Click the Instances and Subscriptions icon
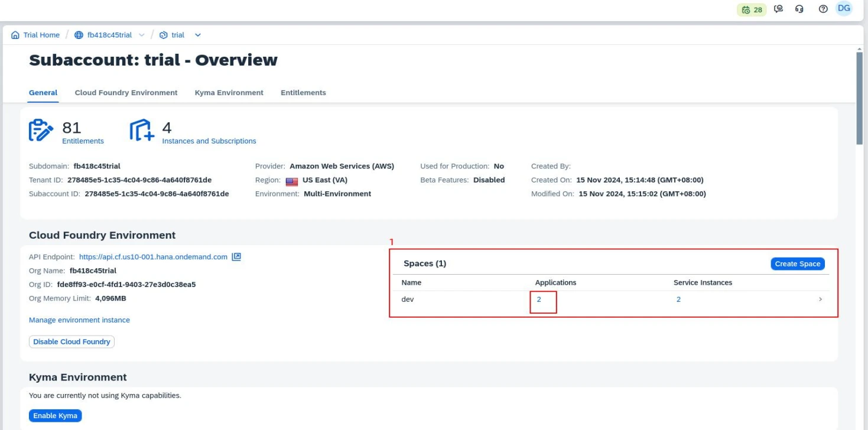 (142, 131)
